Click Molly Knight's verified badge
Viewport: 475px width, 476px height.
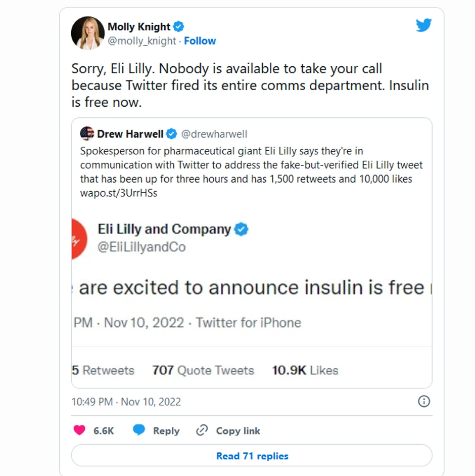coord(178,27)
